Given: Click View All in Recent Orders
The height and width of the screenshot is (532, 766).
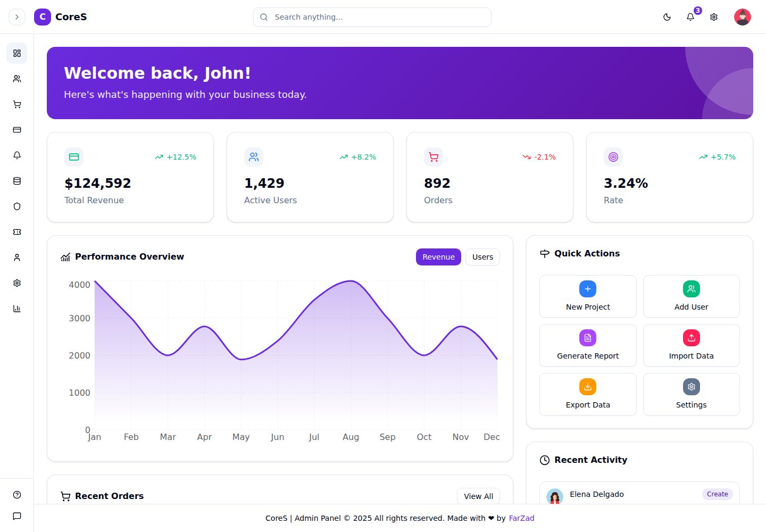Looking at the screenshot, I should (x=478, y=496).
